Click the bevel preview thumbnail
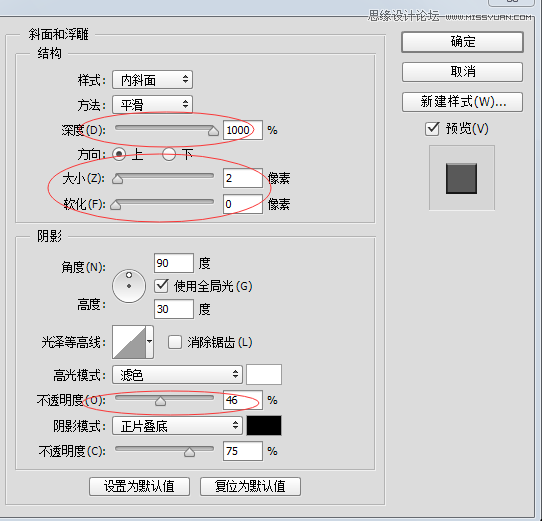The height and width of the screenshot is (521, 542). click(461, 178)
